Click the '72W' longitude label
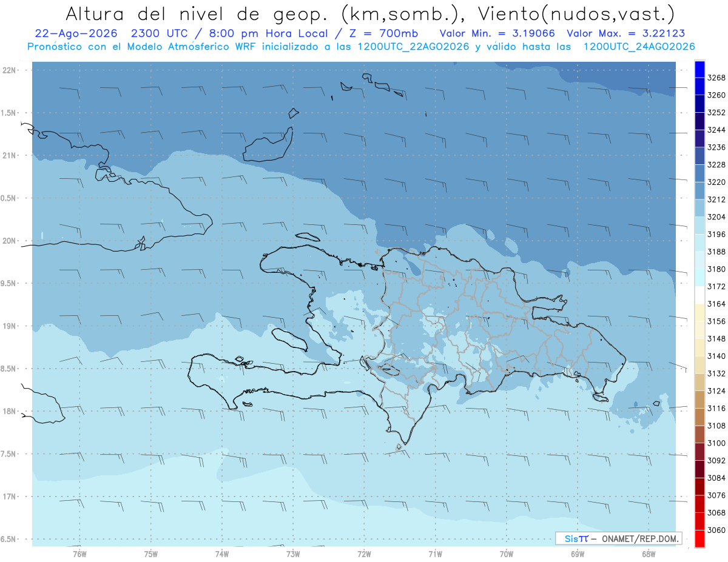This screenshot has height=562, width=728. tap(365, 554)
